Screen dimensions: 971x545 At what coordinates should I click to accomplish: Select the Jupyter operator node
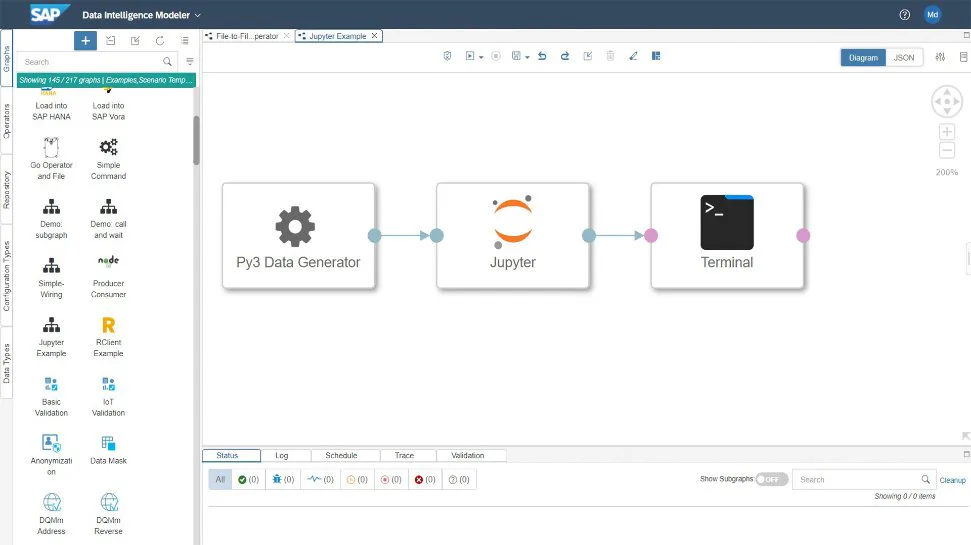(x=513, y=235)
